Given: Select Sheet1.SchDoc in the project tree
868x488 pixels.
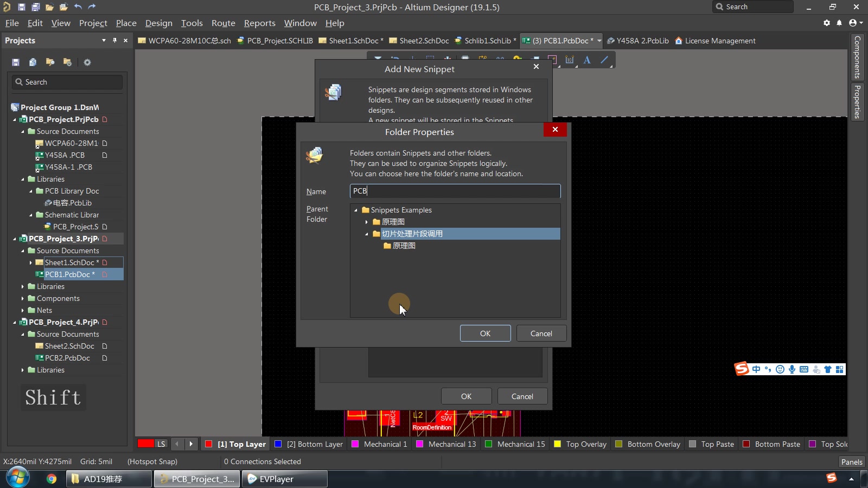Looking at the screenshot, I should coord(72,262).
